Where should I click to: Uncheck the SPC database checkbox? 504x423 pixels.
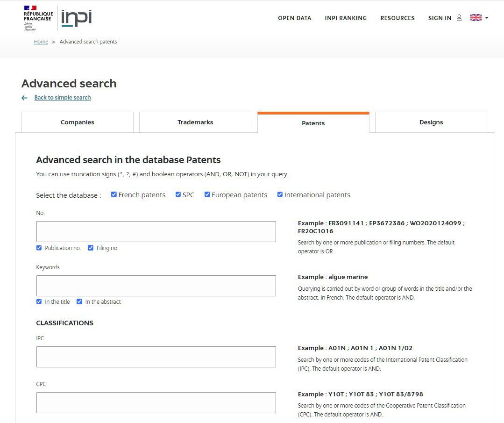178,194
